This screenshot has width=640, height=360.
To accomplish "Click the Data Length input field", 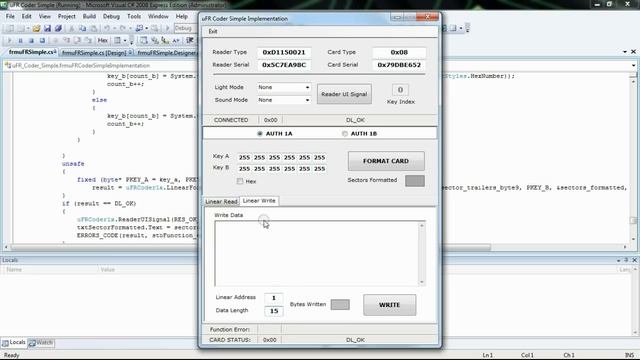I will point(273,311).
